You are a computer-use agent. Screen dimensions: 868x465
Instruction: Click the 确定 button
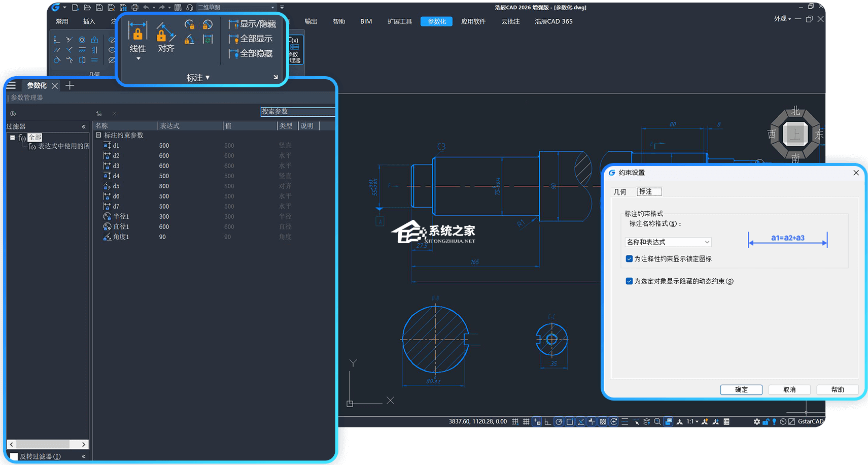pos(741,389)
